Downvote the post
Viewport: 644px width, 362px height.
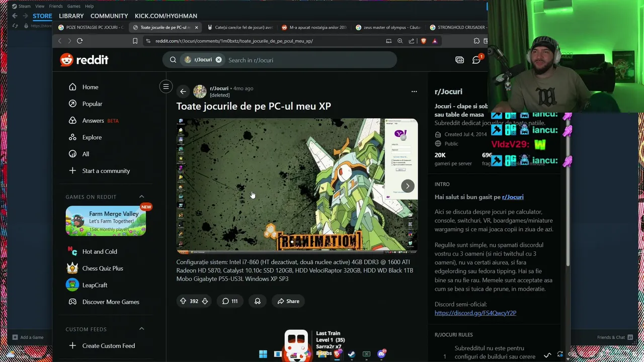205,301
